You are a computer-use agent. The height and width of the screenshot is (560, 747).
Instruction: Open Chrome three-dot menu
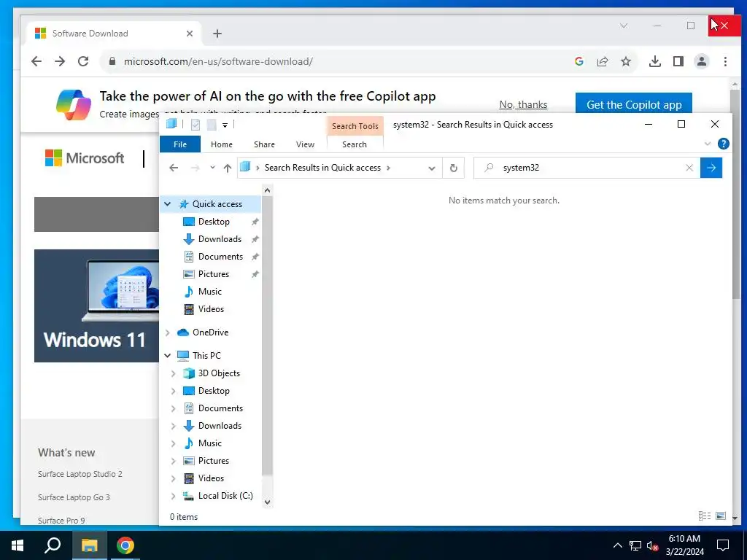725,61
